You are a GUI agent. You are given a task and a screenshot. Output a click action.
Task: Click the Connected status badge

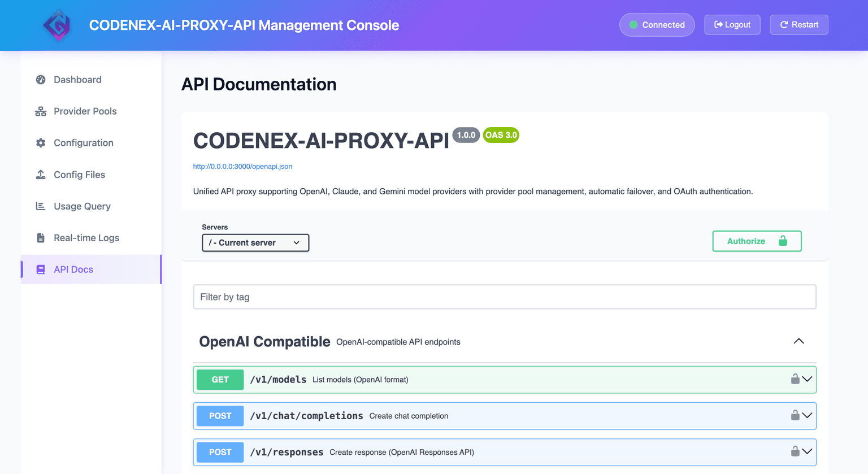pyautogui.click(x=657, y=25)
